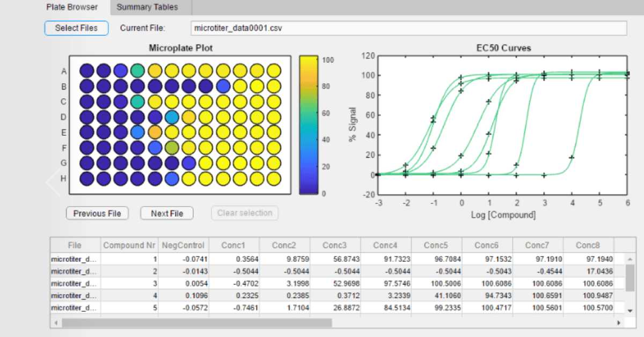Select Conc3 value 56.8743 in table
The height and width of the screenshot is (337, 644).
(x=335, y=259)
